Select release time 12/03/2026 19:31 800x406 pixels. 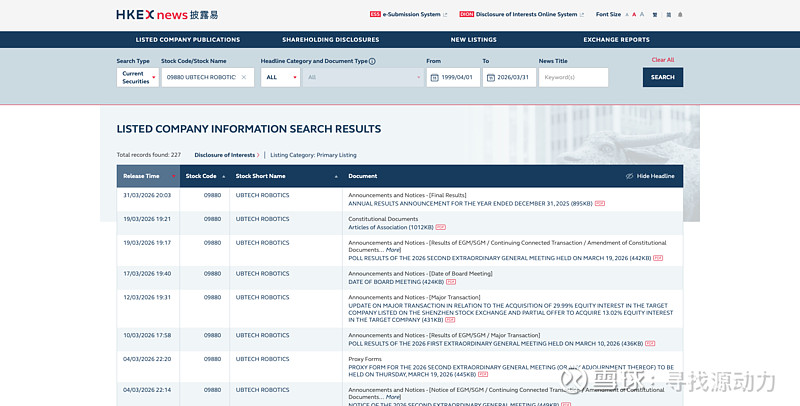click(147, 297)
